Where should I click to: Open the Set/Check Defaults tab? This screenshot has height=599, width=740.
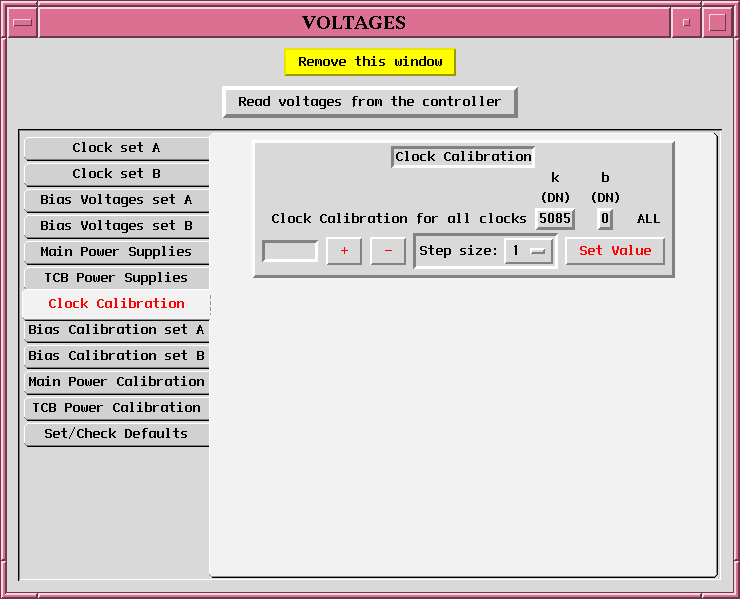coord(117,434)
